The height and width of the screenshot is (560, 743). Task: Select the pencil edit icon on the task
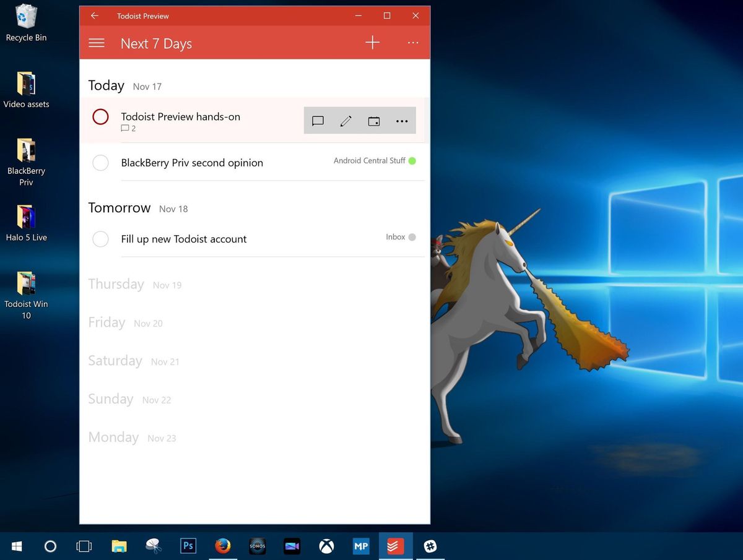point(345,121)
